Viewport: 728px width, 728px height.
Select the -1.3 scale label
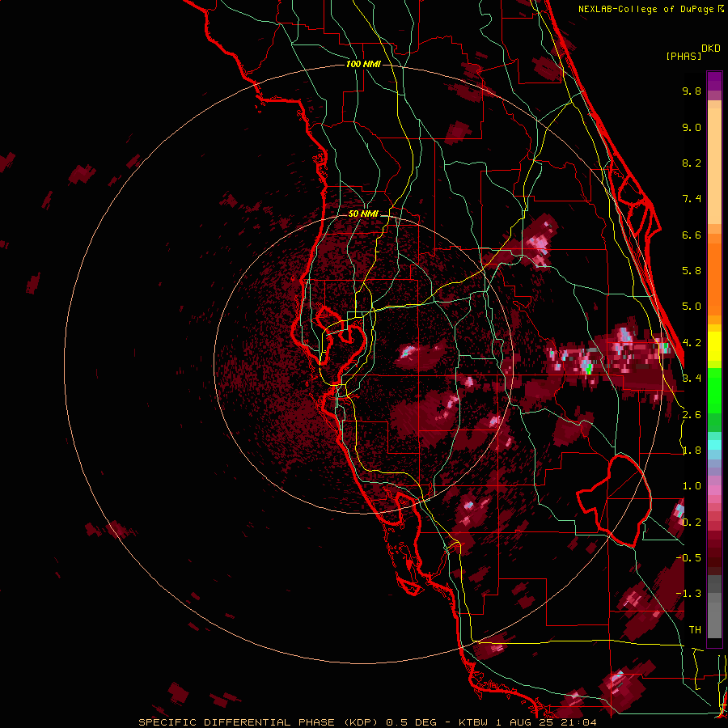coord(688,594)
